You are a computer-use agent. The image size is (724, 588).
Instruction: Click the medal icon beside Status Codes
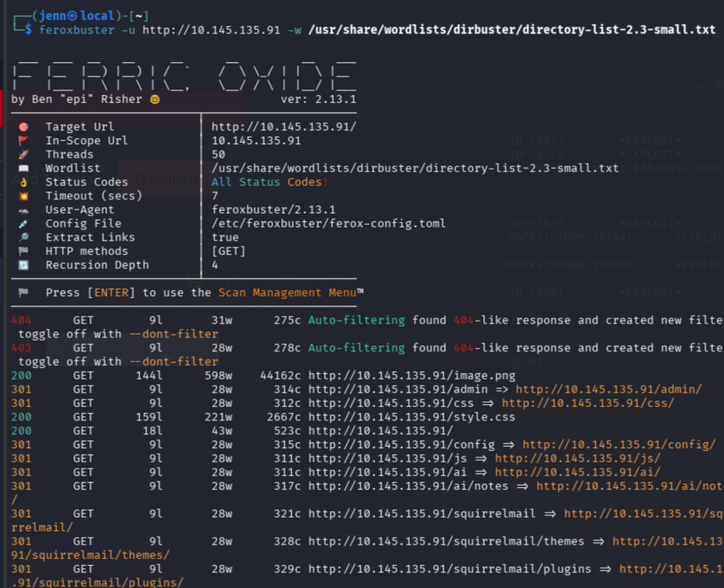coord(23,182)
